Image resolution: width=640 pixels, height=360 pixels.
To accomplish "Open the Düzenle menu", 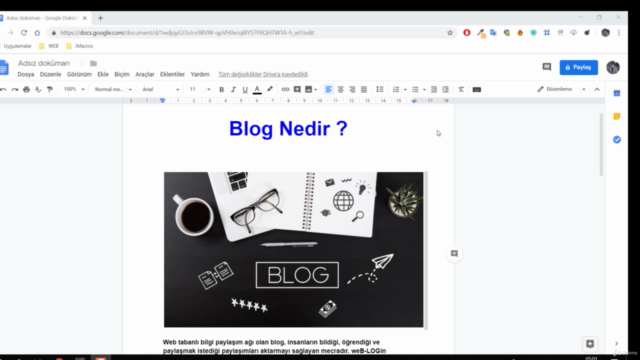I will (x=50, y=74).
